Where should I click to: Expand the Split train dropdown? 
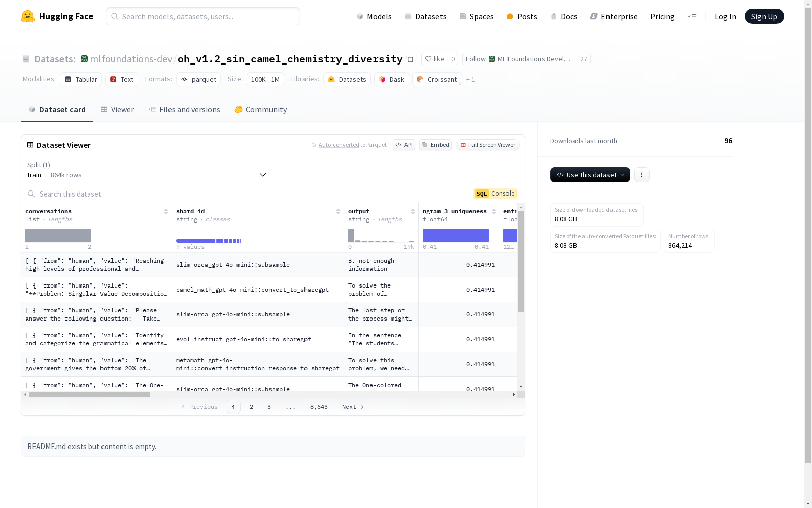click(147, 170)
